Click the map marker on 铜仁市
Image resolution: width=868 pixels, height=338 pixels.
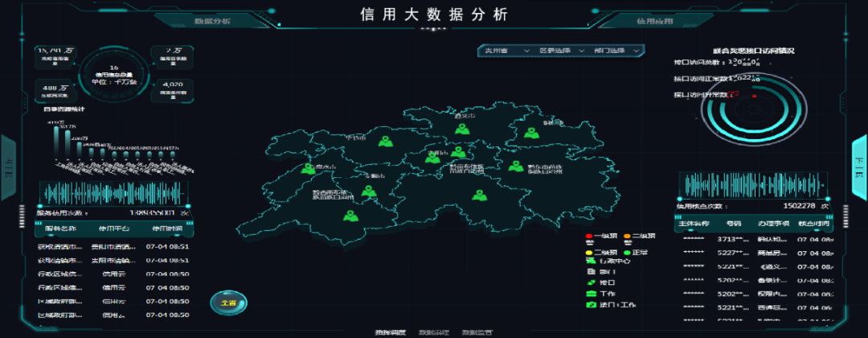532,133
